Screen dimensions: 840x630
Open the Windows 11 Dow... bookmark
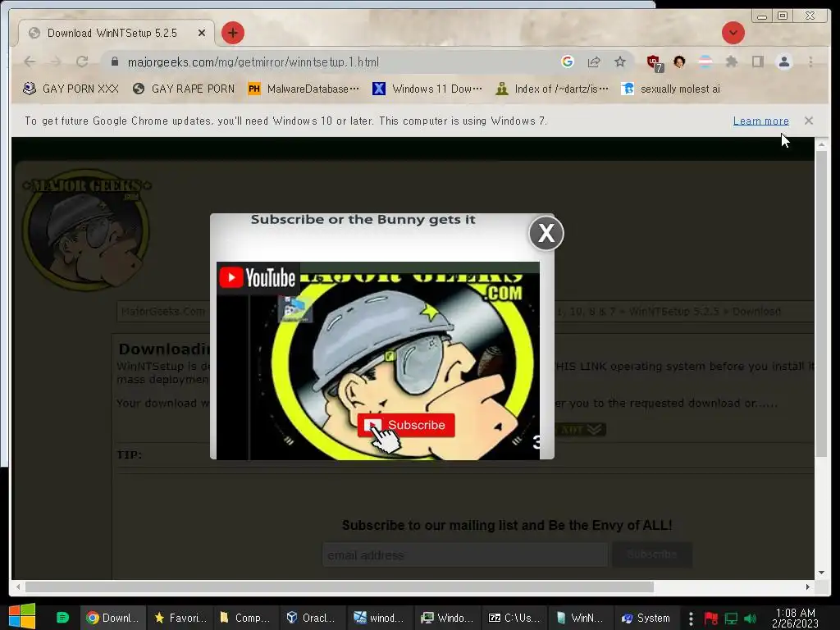click(x=427, y=89)
